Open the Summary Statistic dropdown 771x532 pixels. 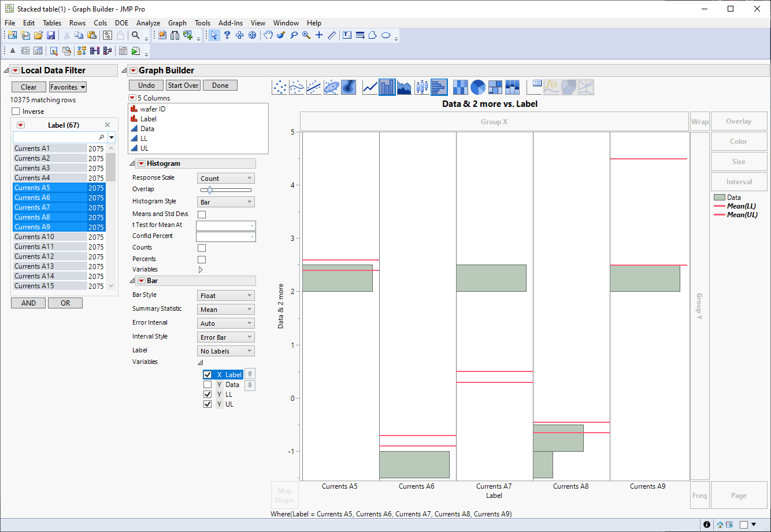(226, 310)
